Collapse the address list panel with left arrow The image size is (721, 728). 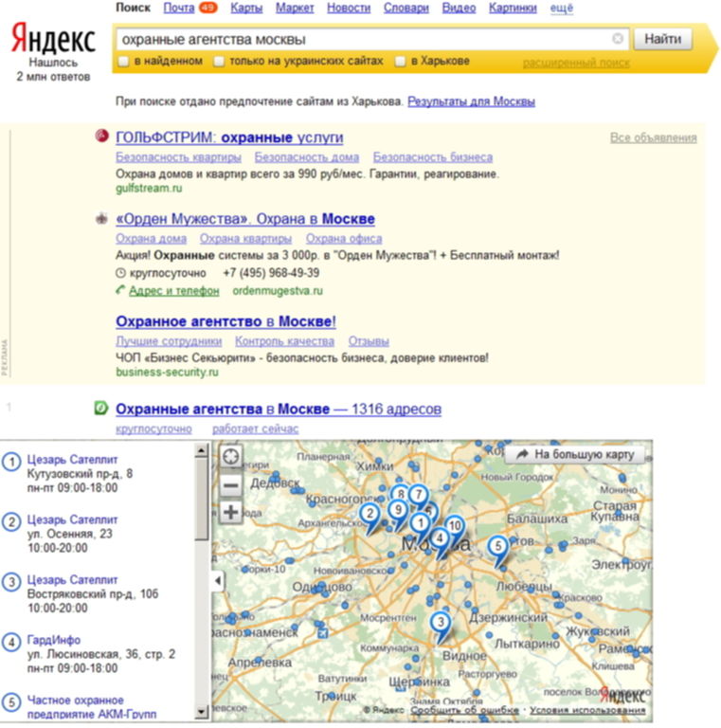pos(218,580)
